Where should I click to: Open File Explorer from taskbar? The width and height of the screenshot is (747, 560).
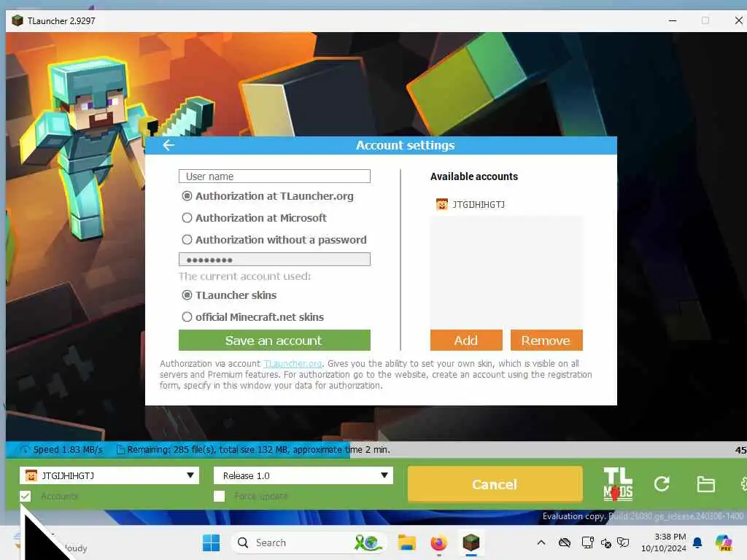(407, 542)
